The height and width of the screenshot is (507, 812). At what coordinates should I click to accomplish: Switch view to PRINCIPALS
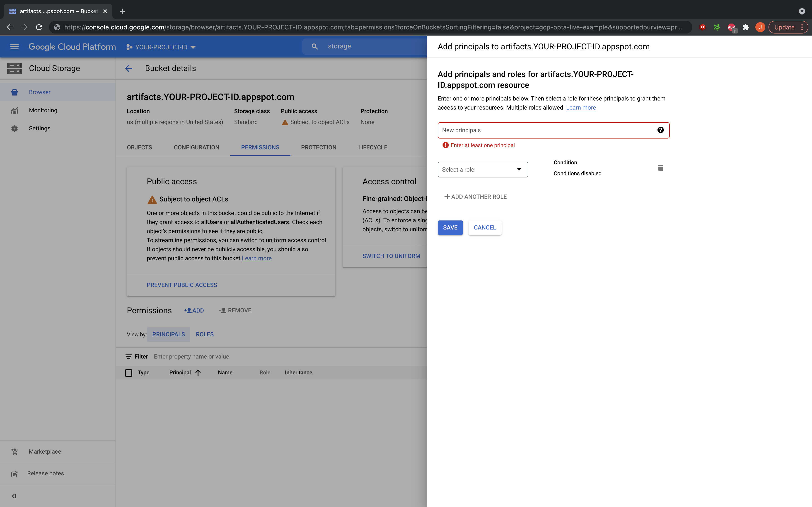(x=168, y=334)
